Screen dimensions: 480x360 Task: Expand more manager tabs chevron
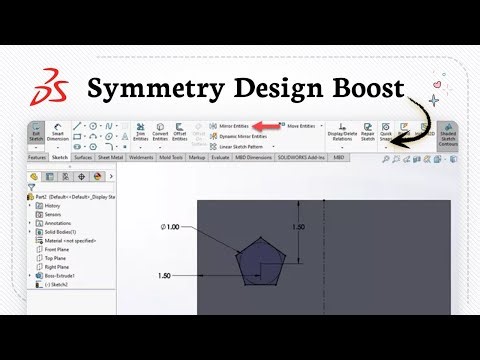pyautogui.click(x=111, y=176)
